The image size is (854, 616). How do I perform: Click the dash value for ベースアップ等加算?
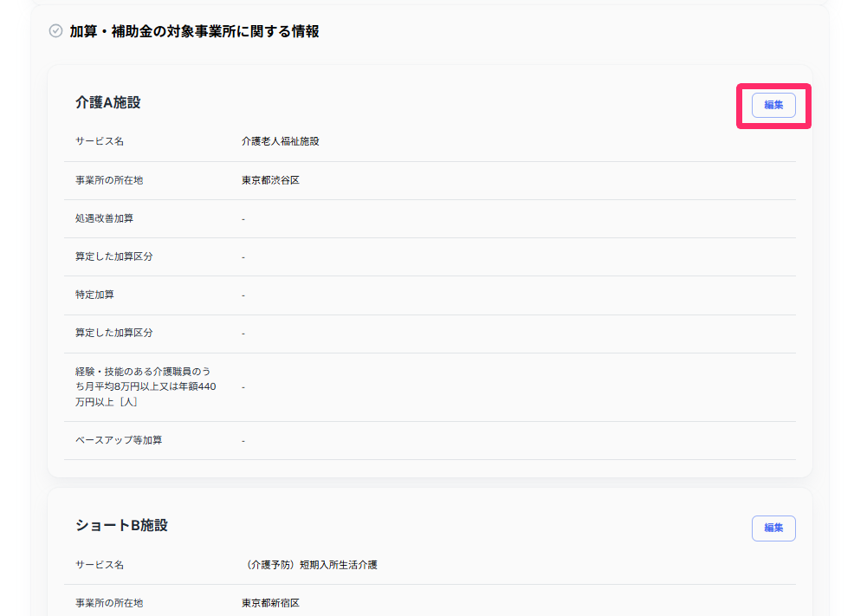coord(243,441)
